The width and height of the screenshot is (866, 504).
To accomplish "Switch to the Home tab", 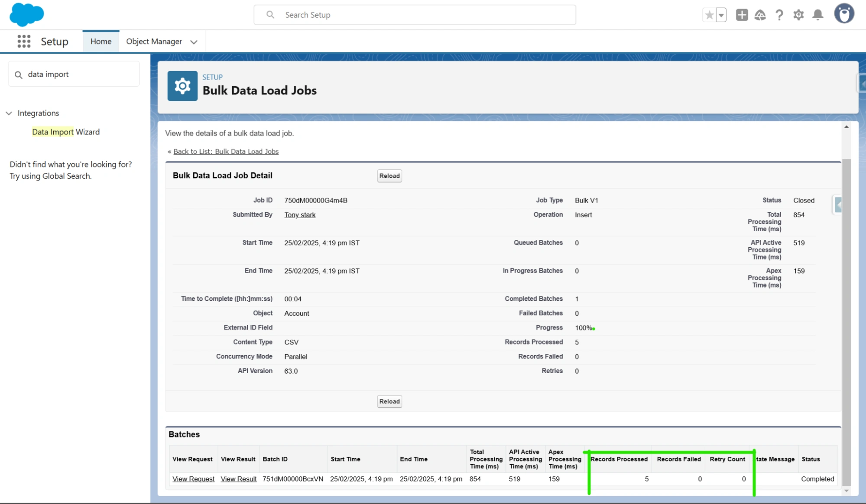I will coord(101,41).
